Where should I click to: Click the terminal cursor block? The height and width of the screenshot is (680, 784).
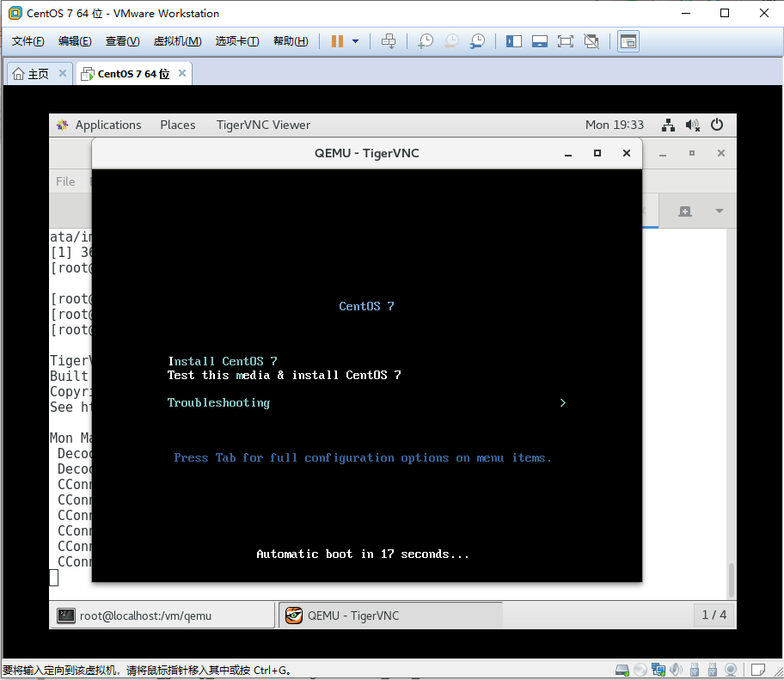tap(54, 578)
